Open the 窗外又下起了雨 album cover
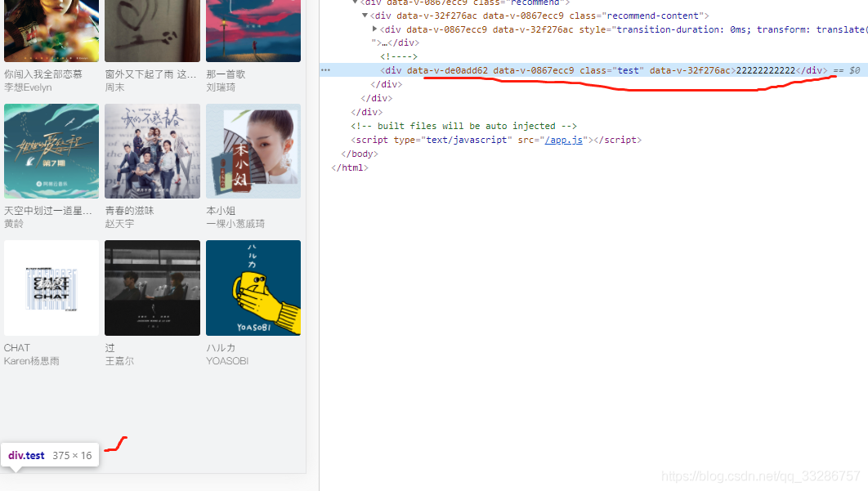This screenshot has height=491, width=868. coord(152,30)
